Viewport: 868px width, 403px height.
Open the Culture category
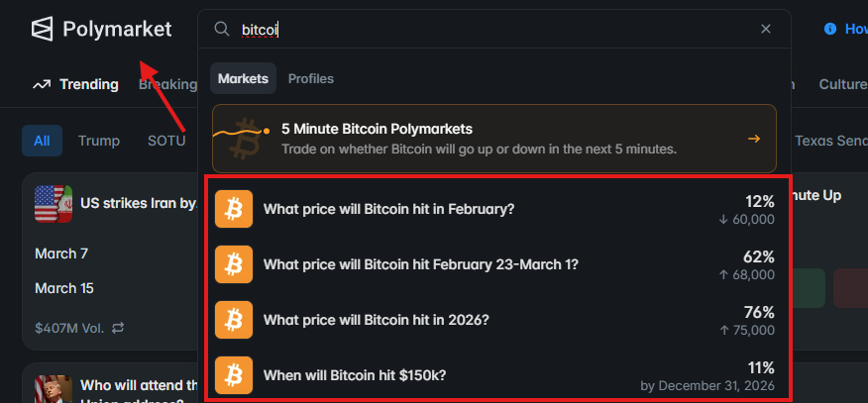(x=842, y=84)
